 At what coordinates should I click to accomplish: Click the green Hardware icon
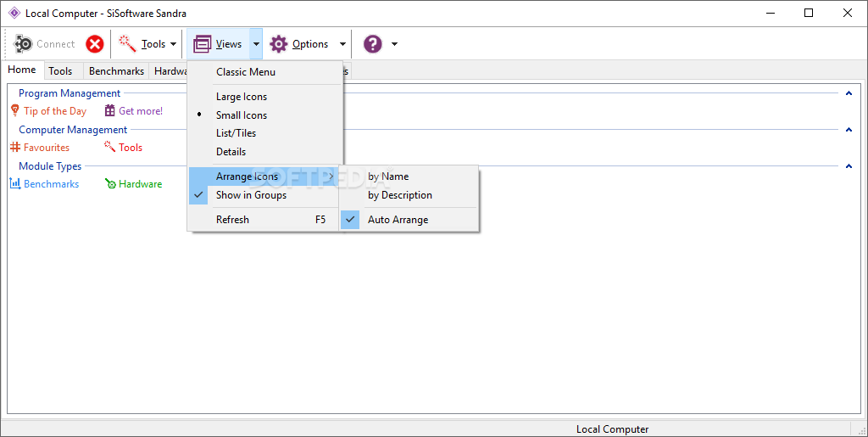[x=110, y=184]
